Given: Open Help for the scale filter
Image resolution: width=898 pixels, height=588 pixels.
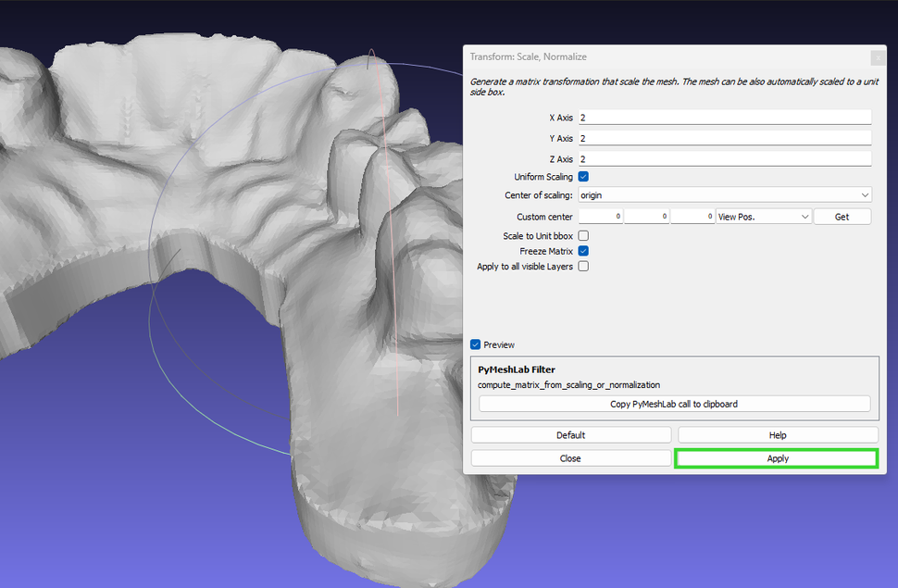Looking at the screenshot, I should pyautogui.click(x=777, y=434).
